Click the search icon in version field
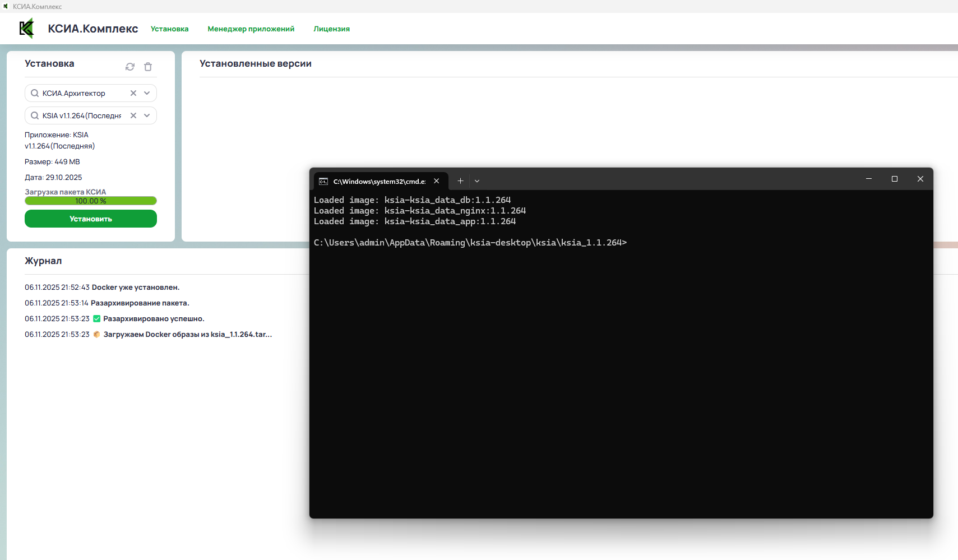Image resolution: width=958 pixels, height=560 pixels. click(x=35, y=115)
